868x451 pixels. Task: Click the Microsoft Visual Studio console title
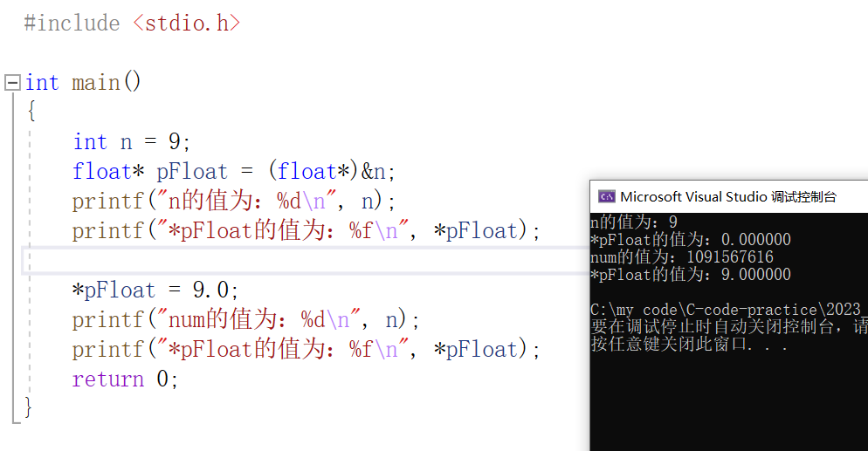tap(728, 197)
